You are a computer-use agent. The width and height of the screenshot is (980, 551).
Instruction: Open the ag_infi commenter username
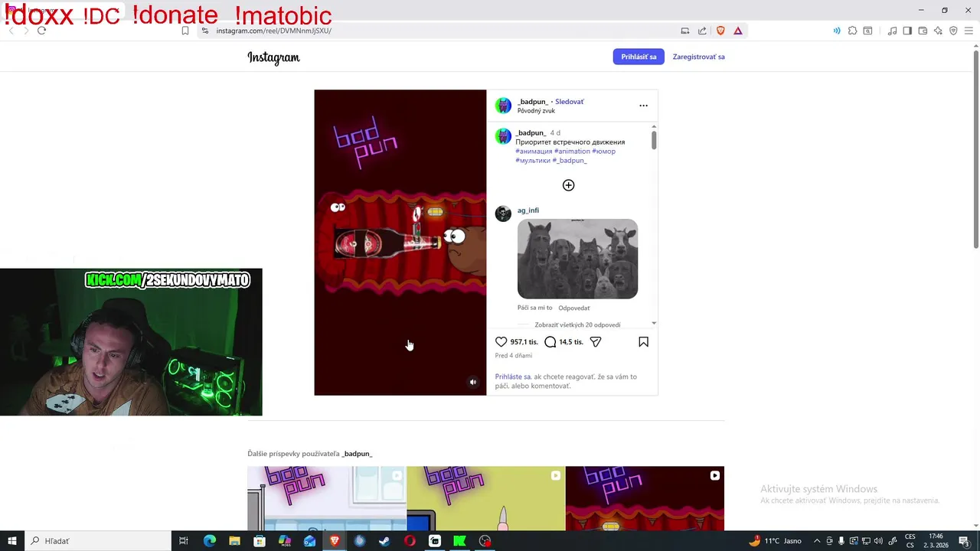click(x=528, y=210)
